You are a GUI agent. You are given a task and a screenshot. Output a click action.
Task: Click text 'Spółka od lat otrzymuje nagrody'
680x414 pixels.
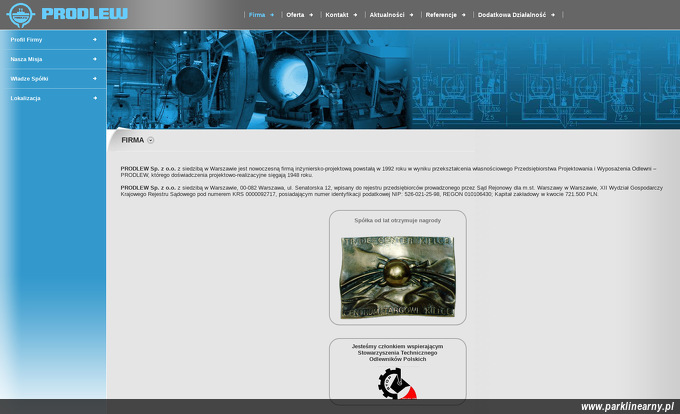[397, 220]
